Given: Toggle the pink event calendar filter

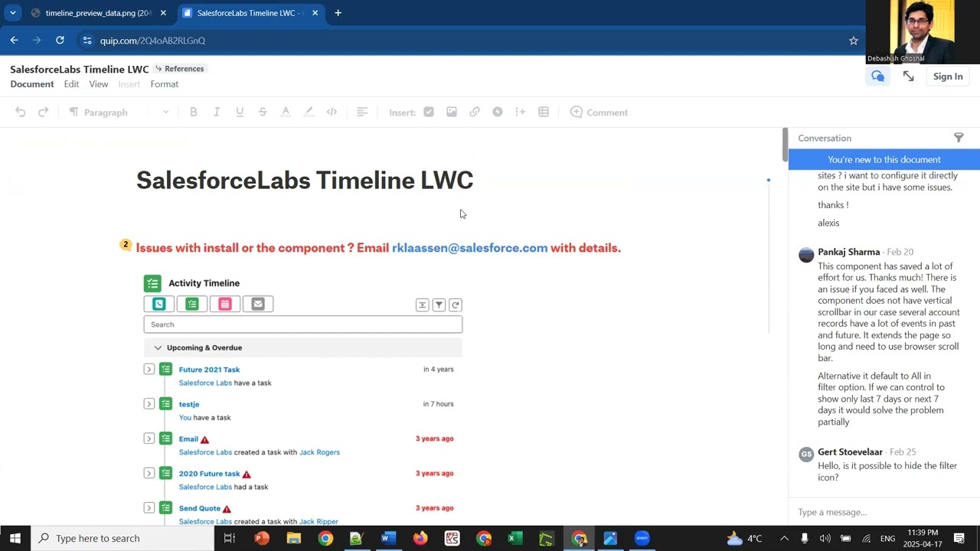Looking at the screenshot, I should point(225,304).
